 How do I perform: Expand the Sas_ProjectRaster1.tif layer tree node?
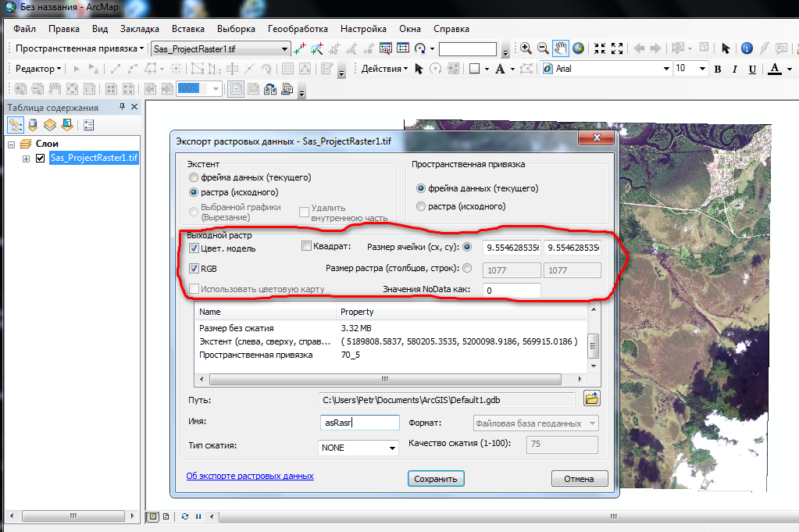27,159
